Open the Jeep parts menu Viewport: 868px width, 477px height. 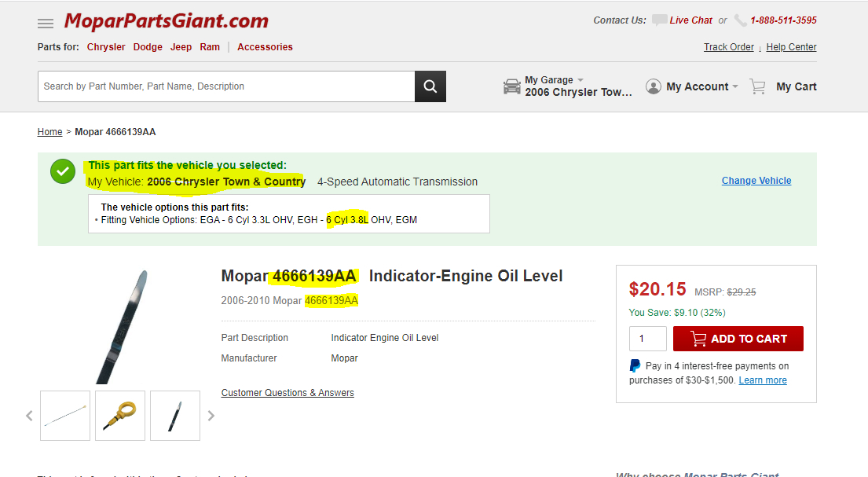pyautogui.click(x=181, y=47)
